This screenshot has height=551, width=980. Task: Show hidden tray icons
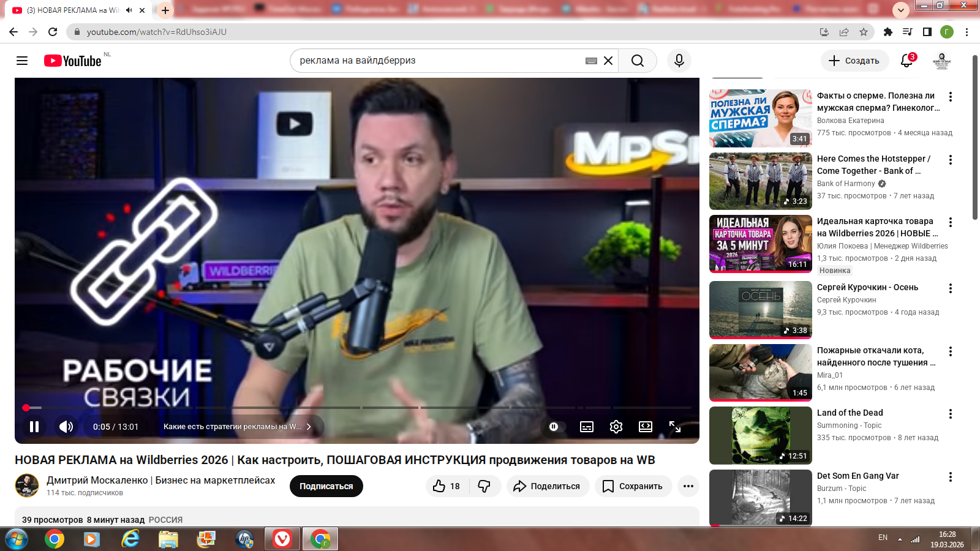pyautogui.click(x=900, y=539)
